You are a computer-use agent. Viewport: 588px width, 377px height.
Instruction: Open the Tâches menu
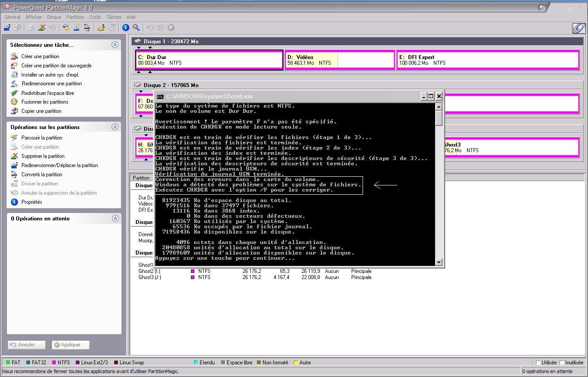(x=114, y=17)
